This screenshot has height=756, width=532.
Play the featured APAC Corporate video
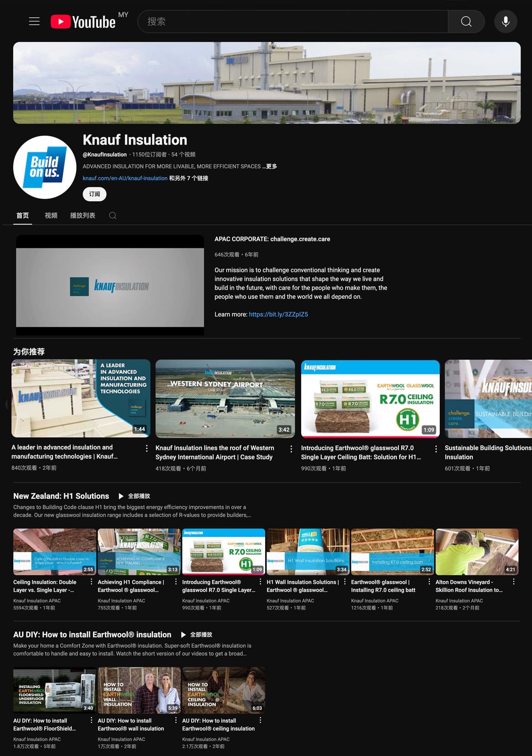click(110, 286)
